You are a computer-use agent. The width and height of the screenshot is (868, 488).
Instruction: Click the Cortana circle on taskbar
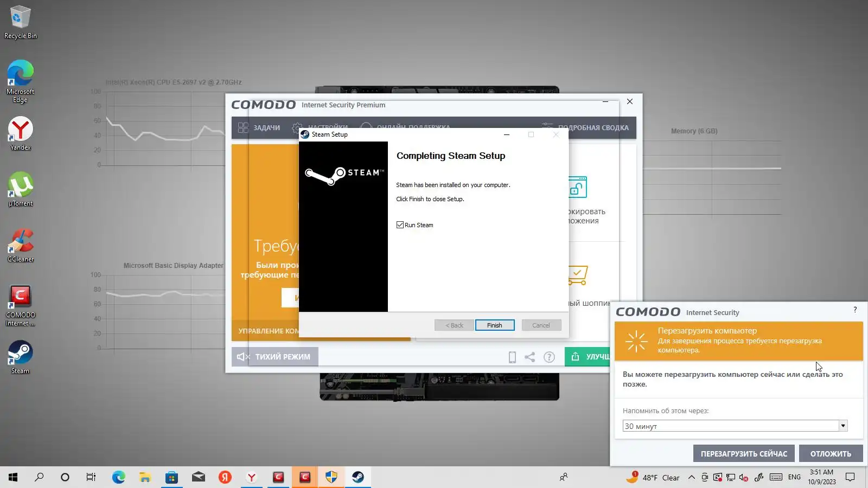(65, 477)
